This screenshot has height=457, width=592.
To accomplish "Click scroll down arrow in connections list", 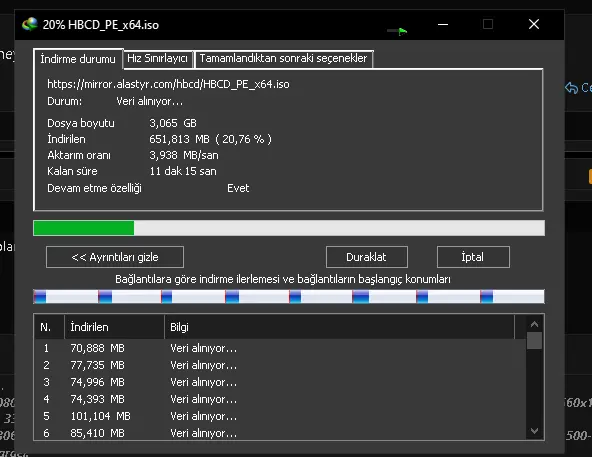I will pos(534,431).
